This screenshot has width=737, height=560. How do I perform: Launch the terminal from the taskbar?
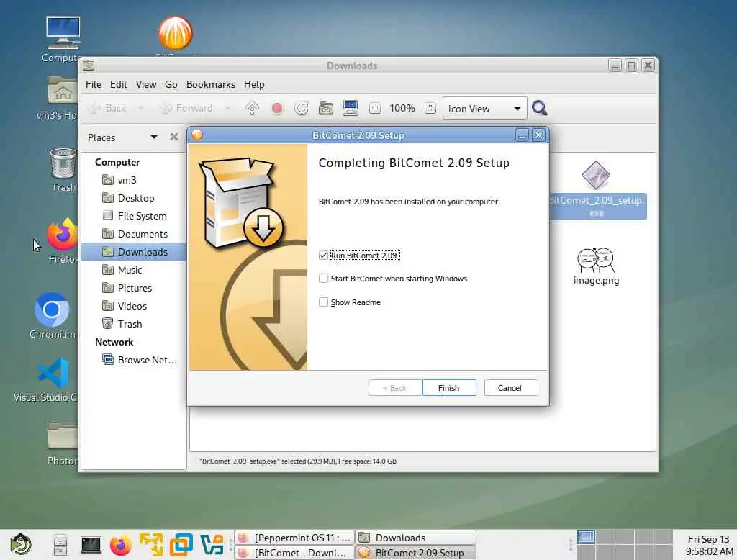click(91, 545)
